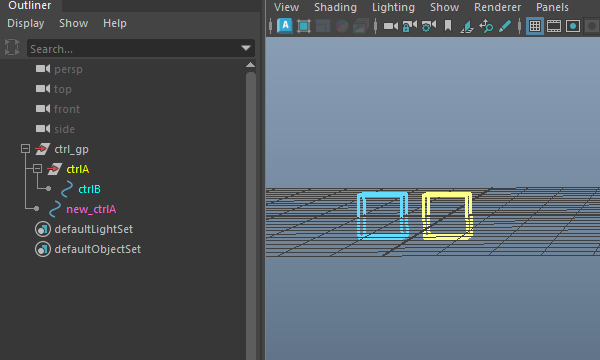Screen dimensions: 600x360
Task: Toggle the viewport Grid display button
Action: [x=535, y=26]
